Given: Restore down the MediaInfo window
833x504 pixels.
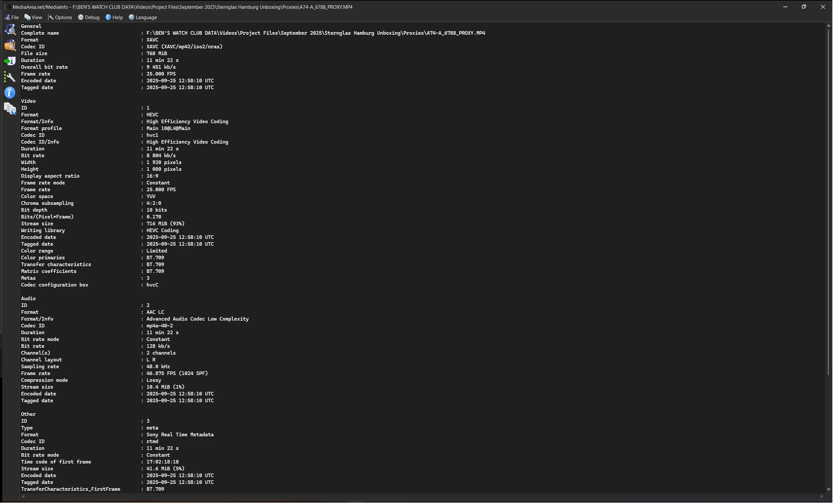Looking at the screenshot, I should [x=804, y=7].
